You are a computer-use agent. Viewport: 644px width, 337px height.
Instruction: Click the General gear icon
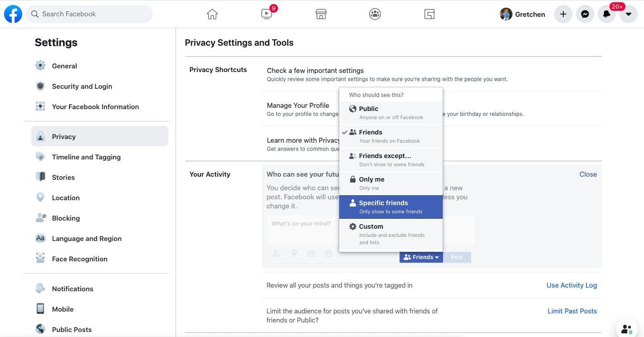40,66
